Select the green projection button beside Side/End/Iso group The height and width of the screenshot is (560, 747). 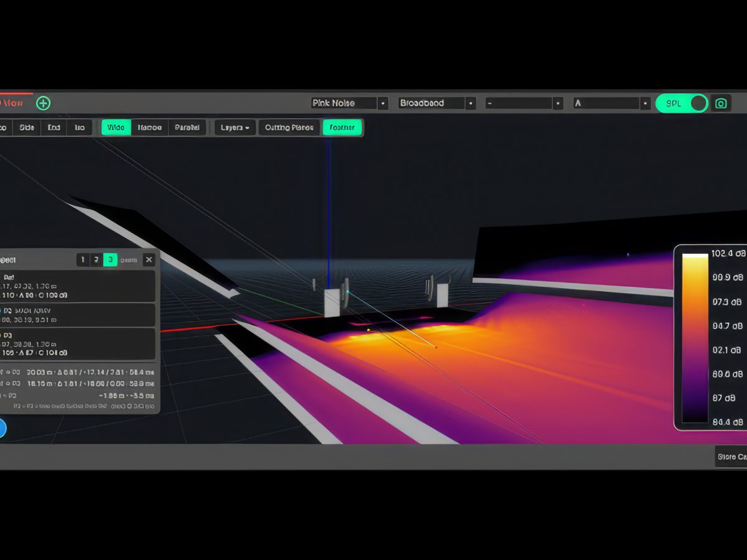(x=116, y=128)
